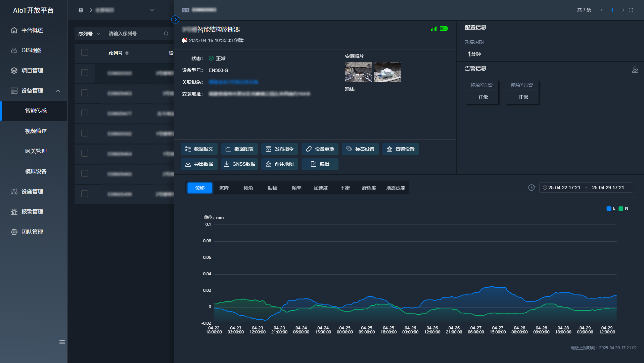Open the 告警设置 button
The width and height of the screenshot is (644, 363).
[401, 149]
